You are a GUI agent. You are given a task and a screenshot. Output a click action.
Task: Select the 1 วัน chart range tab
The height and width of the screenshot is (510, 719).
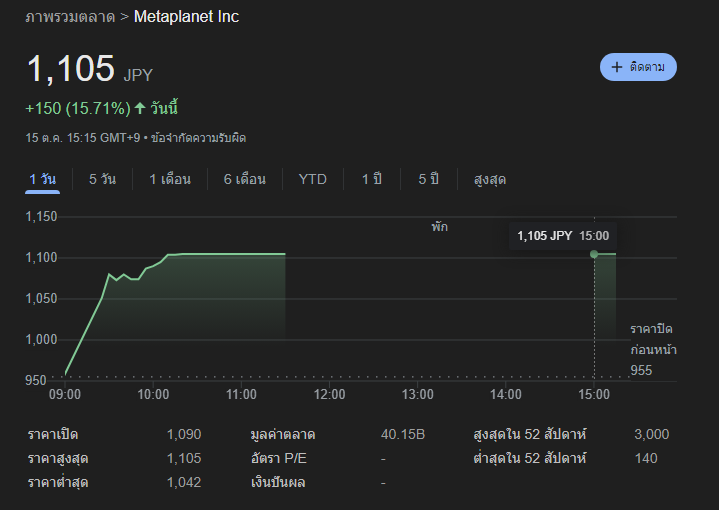pos(43,179)
